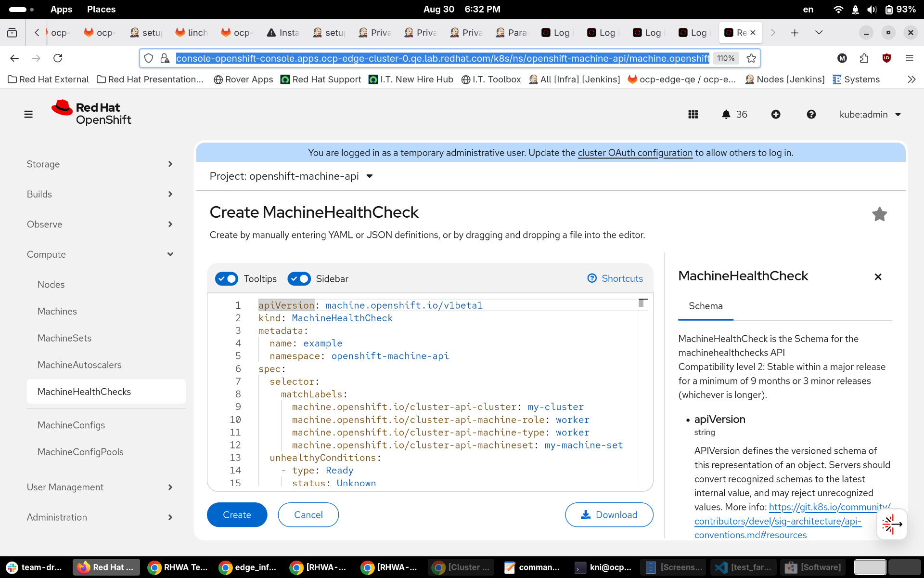Click the Download YAML button
Image resolution: width=924 pixels, height=578 pixels.
(609, 515)
